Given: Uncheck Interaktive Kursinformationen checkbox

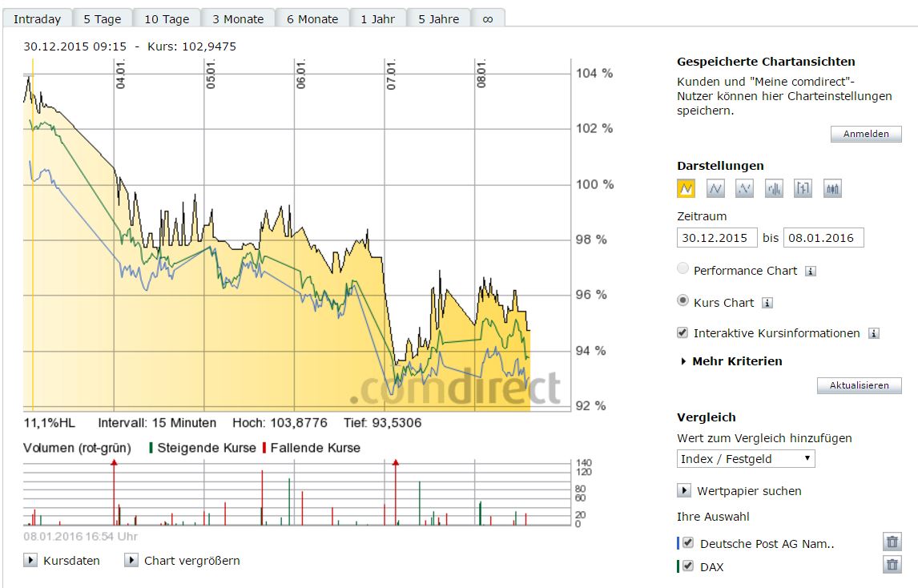Looking at the screenshot, I should [x=682, y=332].
